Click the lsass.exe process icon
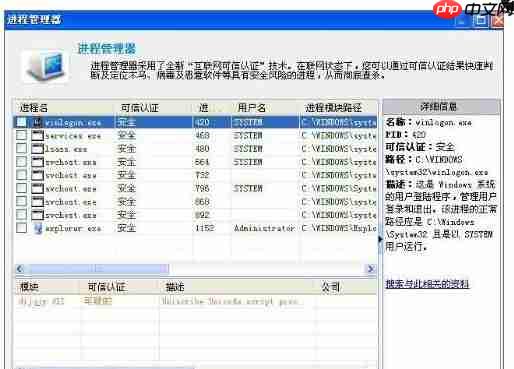 pyautogui.click(x=37, y=149)
